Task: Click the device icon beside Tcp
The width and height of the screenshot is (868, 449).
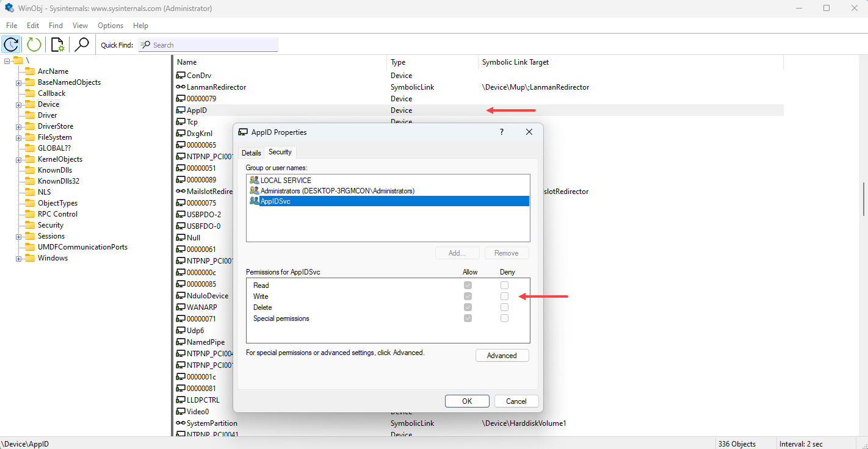Action: pos(181,122)
